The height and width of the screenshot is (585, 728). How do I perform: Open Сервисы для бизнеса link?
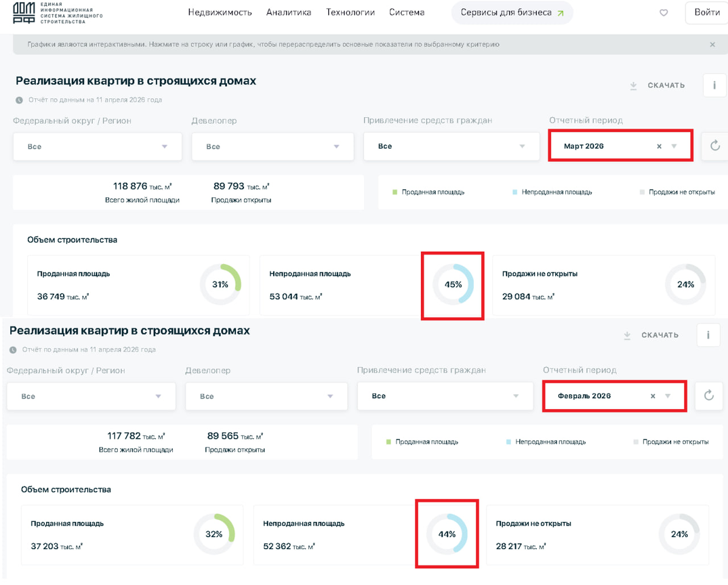pyautogui.click(x=512, y=13)
